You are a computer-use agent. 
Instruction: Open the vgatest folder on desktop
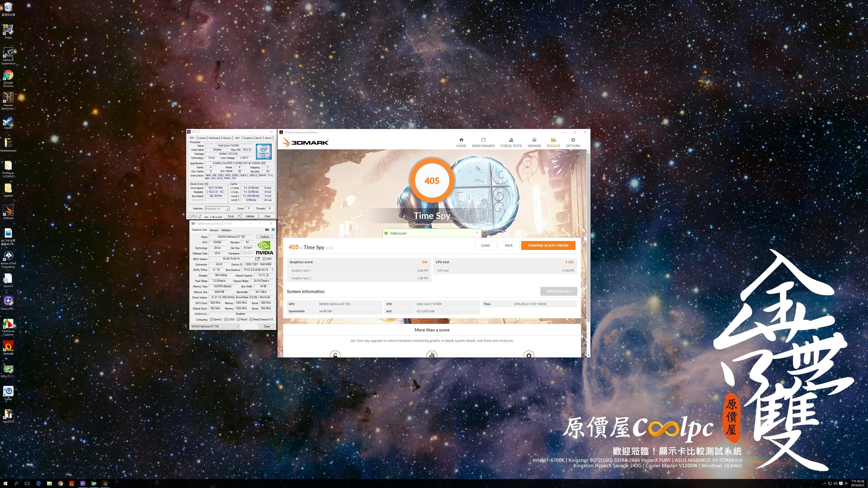(8, 190)
